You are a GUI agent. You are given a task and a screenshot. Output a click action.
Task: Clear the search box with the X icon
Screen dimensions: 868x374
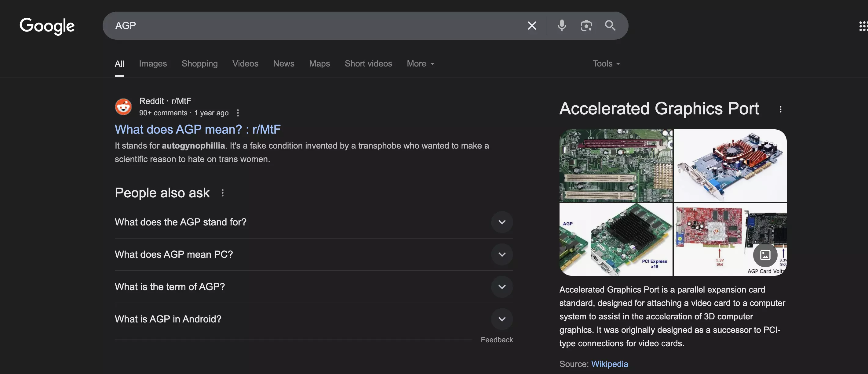532,26
